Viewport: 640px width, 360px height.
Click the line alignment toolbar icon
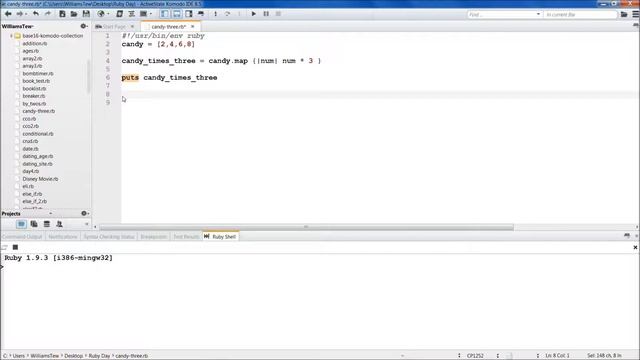[x=131, y=14]
